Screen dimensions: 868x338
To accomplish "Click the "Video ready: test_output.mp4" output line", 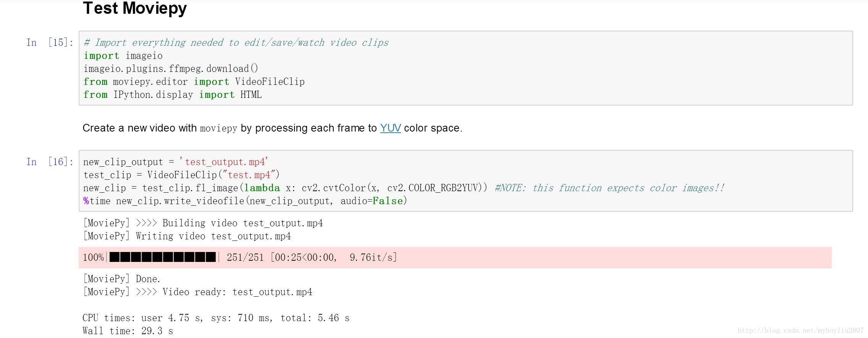I will 197,292.
